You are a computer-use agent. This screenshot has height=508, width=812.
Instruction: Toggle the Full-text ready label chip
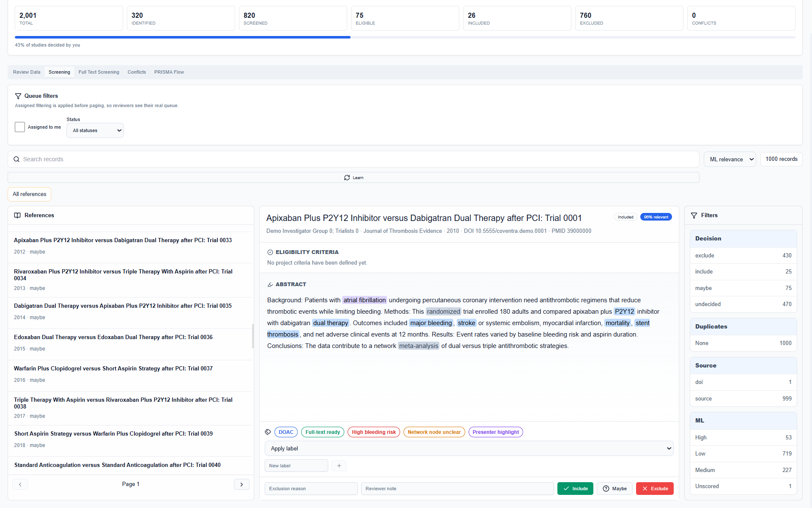[x=323, y=432]
